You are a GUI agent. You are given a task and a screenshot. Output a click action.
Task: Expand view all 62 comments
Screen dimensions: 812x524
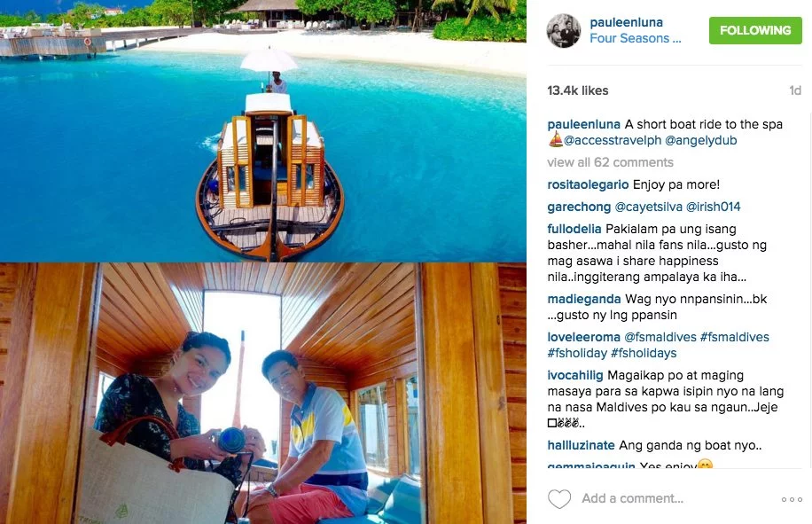[610, 162]
